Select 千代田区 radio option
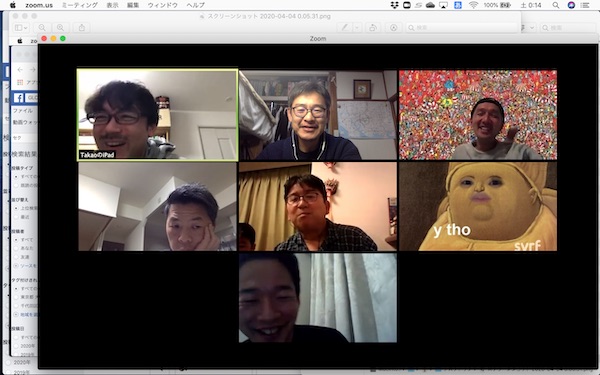The height and width of the screenshot is (375, 600). 16,306
